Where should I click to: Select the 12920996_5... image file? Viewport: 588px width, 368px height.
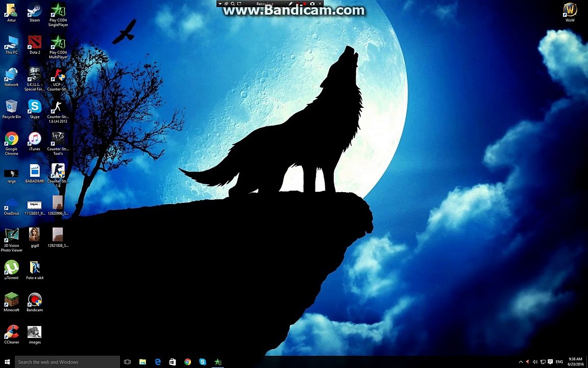pos(58,205)
